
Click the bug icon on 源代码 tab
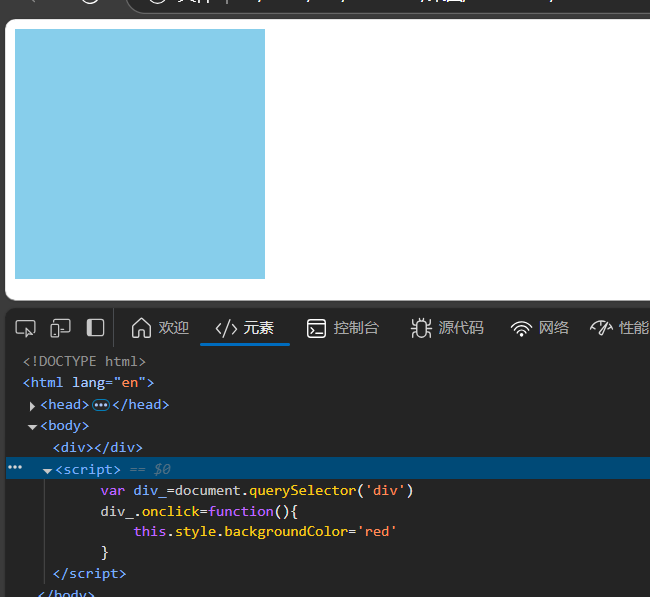[x=421, y=328]
